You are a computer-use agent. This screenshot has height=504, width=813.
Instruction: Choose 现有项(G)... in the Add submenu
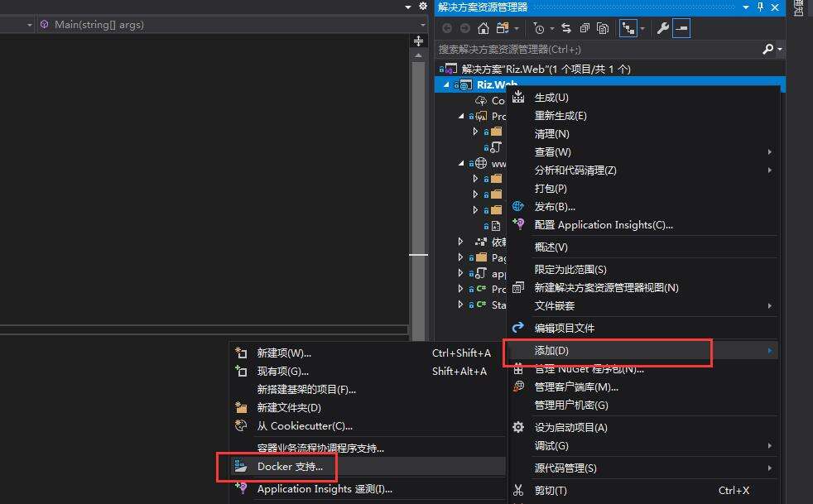click(368, 372)
